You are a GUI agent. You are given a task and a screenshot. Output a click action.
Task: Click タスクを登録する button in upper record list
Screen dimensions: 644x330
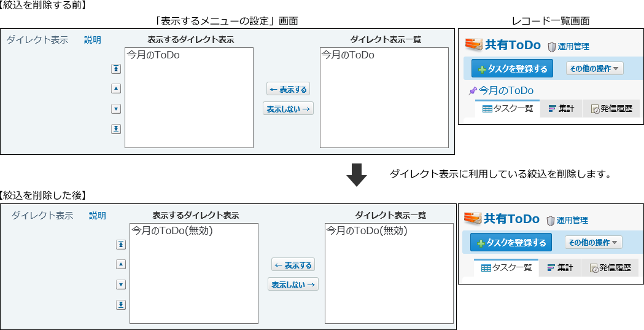512,69
